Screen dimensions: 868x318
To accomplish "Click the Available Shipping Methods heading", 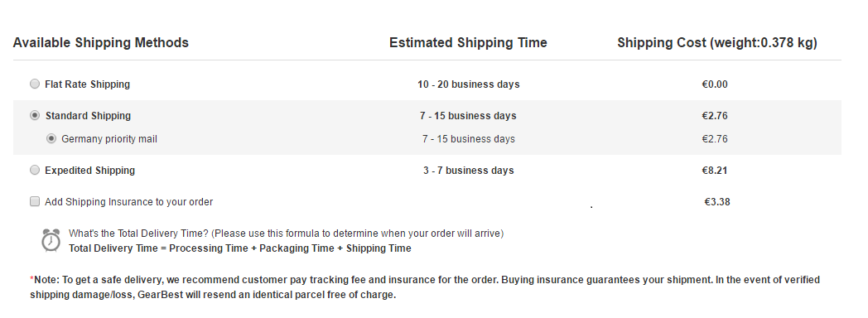I will click(101, 42).
